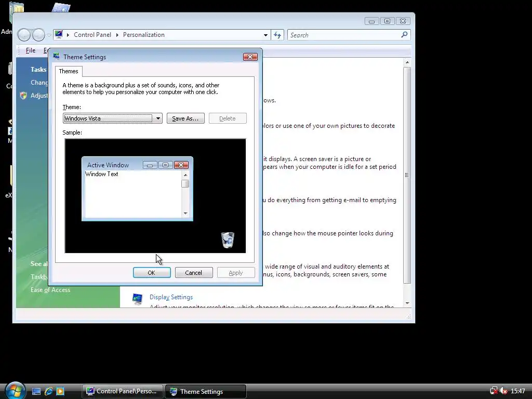Screen dimensions: 532x399
Task: Click the muted volume tray icon
Action: point(504,391)
